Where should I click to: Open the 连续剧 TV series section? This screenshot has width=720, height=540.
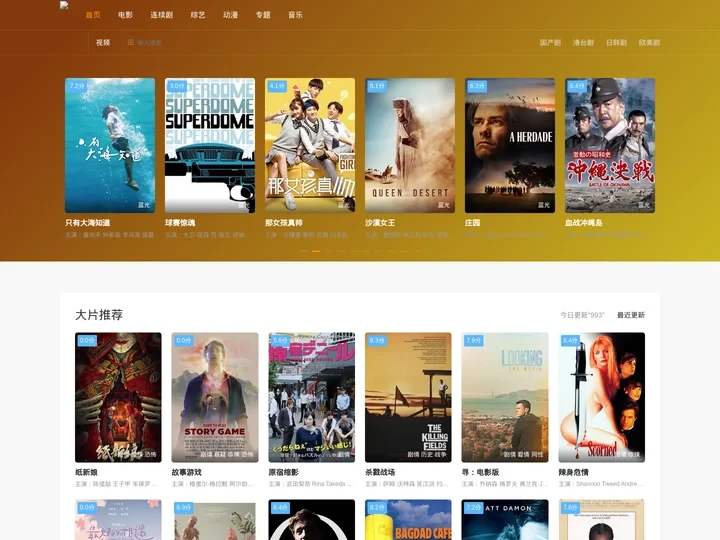click(162, 15)
